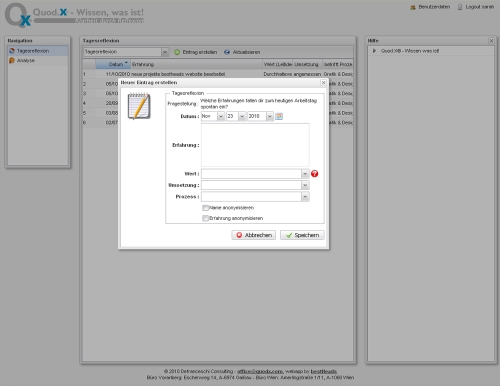Click into the Erfahrung text area
500x386 pixels.
[255, 145]
